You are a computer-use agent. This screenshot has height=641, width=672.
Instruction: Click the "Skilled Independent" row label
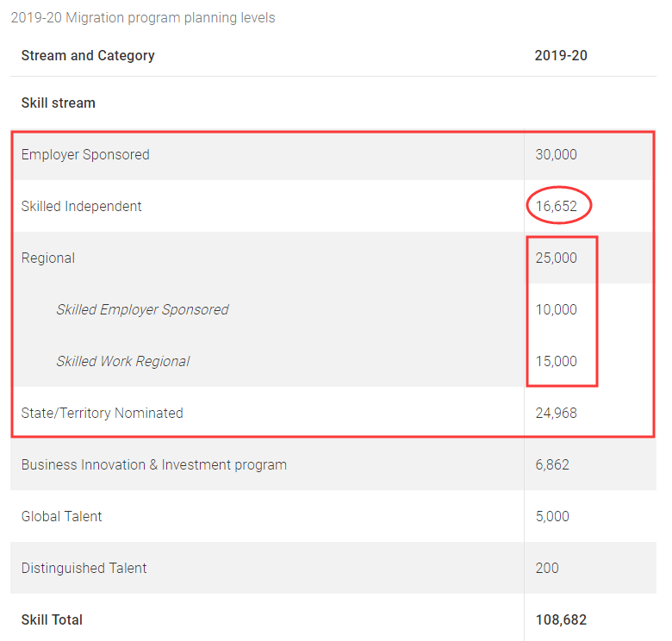tap(82, 206)
